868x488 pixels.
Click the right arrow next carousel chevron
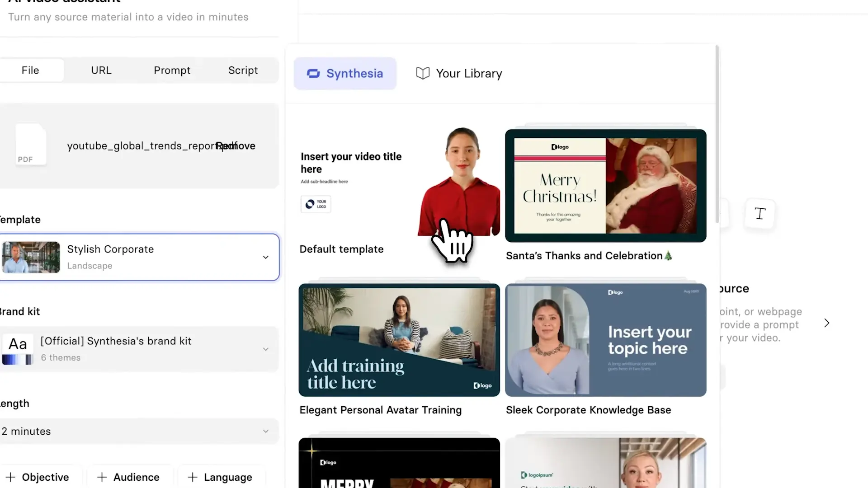pyautogui.click(x=826, y=323)
